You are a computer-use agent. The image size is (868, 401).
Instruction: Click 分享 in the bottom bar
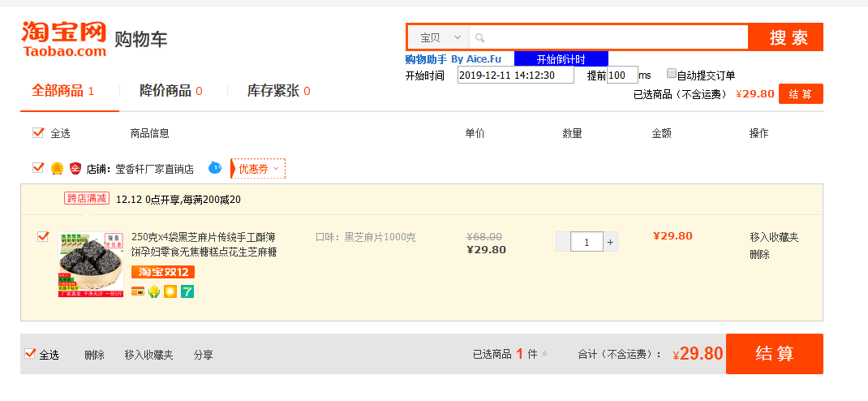(x=203, y=355)
